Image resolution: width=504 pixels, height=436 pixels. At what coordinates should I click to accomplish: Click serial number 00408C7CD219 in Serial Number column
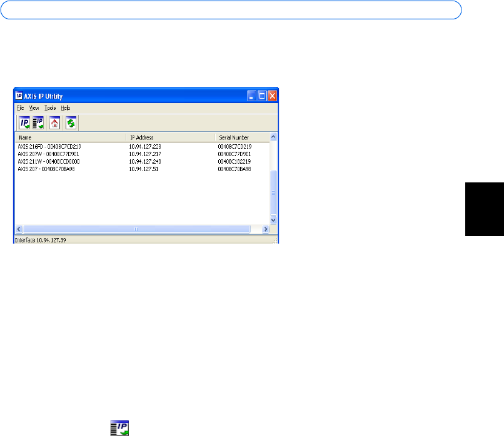(234, 146)
